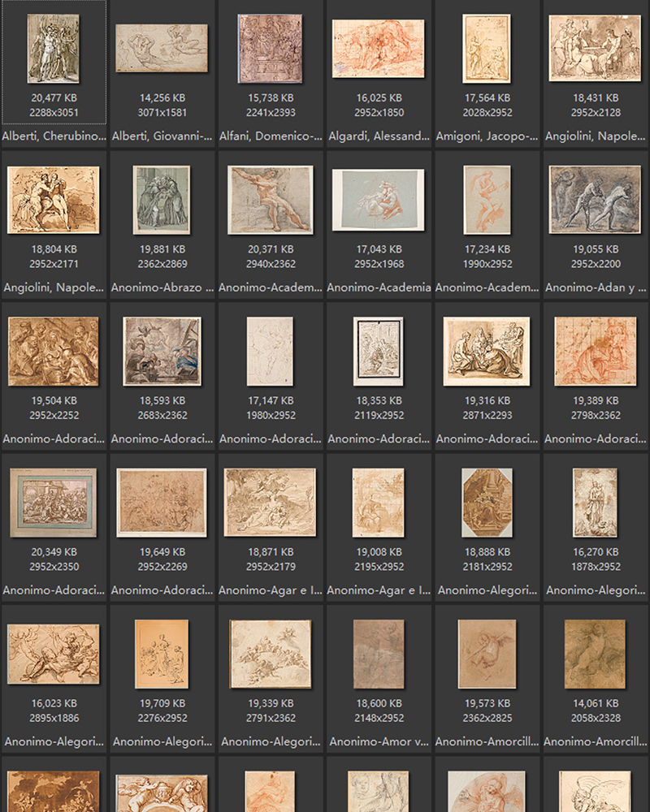
Task: Select the Angiolini thumbnail sized 18,431 KB
Action: (x=595, y=49)
